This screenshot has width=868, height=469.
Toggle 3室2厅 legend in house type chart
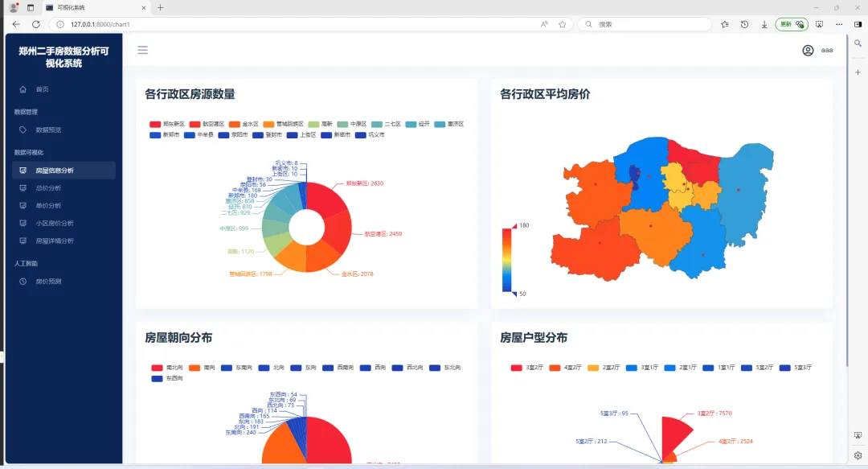point(527,368)
